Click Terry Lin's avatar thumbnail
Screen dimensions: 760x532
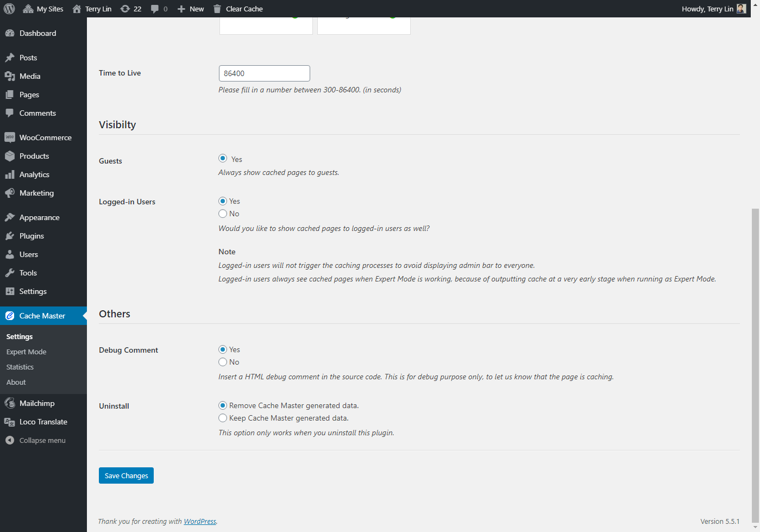742,9
